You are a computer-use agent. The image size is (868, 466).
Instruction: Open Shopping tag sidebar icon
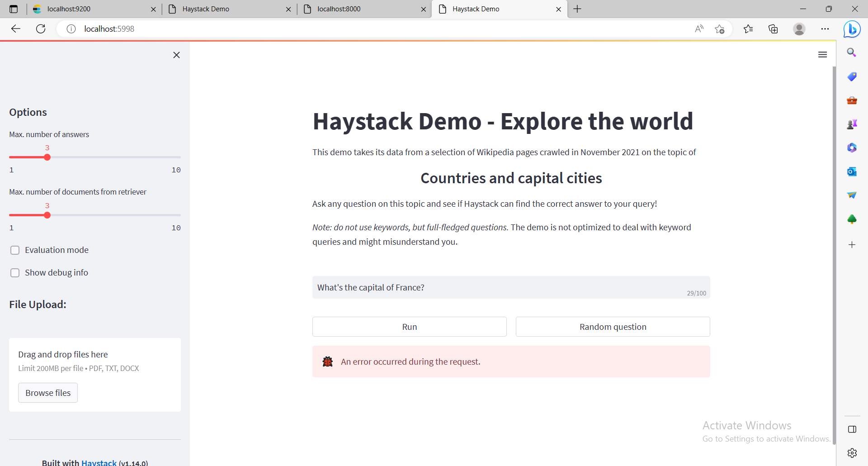(852, 76)
